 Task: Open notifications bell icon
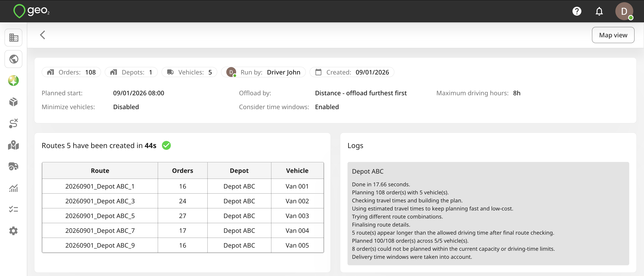tap(599, 11)
